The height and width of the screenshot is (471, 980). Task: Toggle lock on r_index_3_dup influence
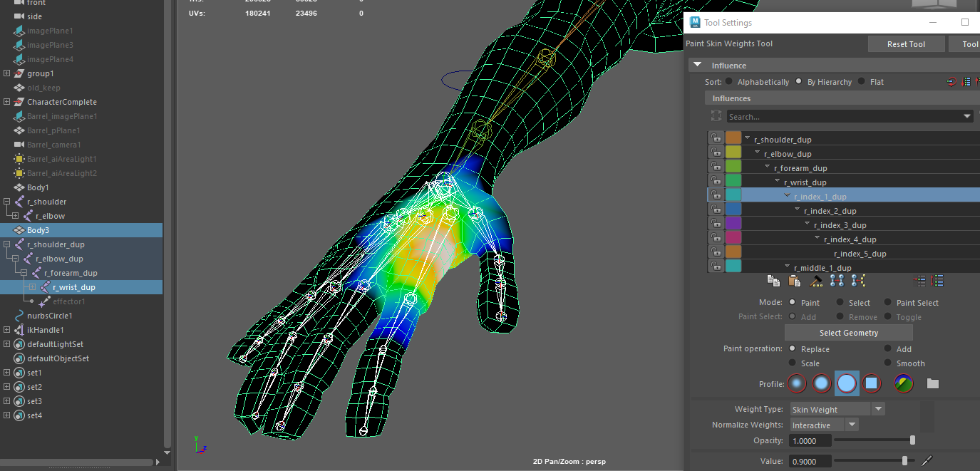715,224
